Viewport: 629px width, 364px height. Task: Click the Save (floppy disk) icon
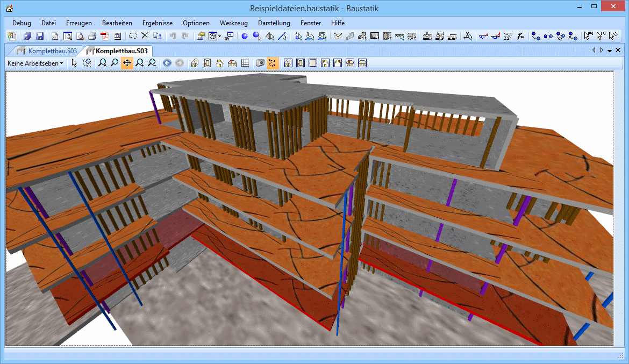click(x=40, y=37)
